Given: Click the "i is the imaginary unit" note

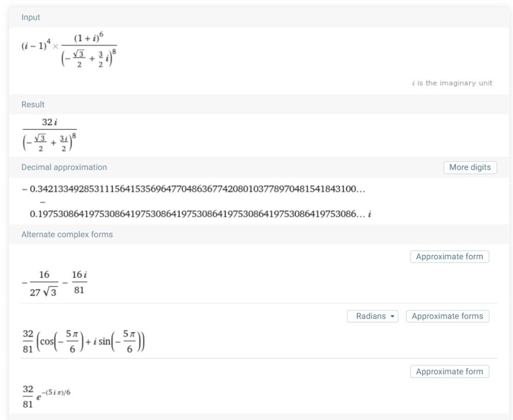Looking at the screenshot, I should tap(452, 83).
